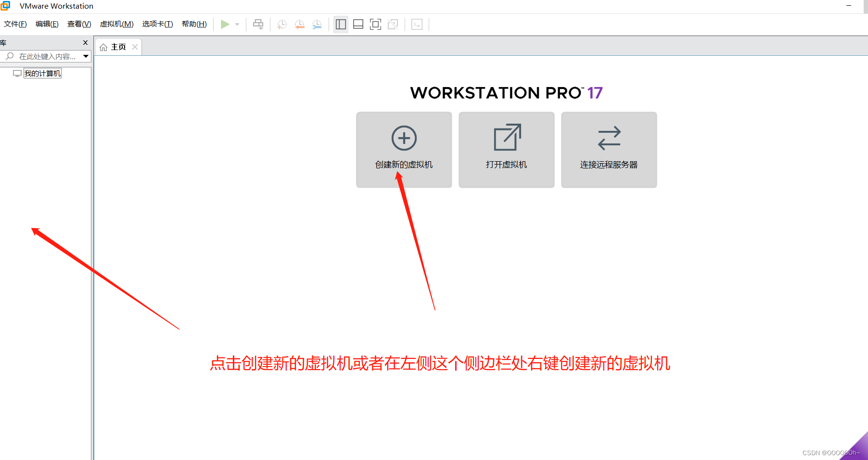868x460 pixels.
Task: Open the 虚拟机(M) menu
Action: coord(117,24)
